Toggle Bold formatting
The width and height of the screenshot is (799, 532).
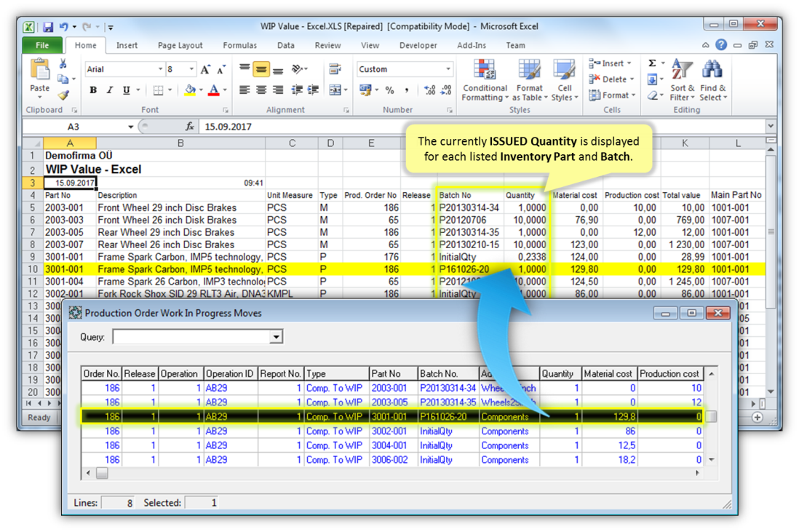92,90
